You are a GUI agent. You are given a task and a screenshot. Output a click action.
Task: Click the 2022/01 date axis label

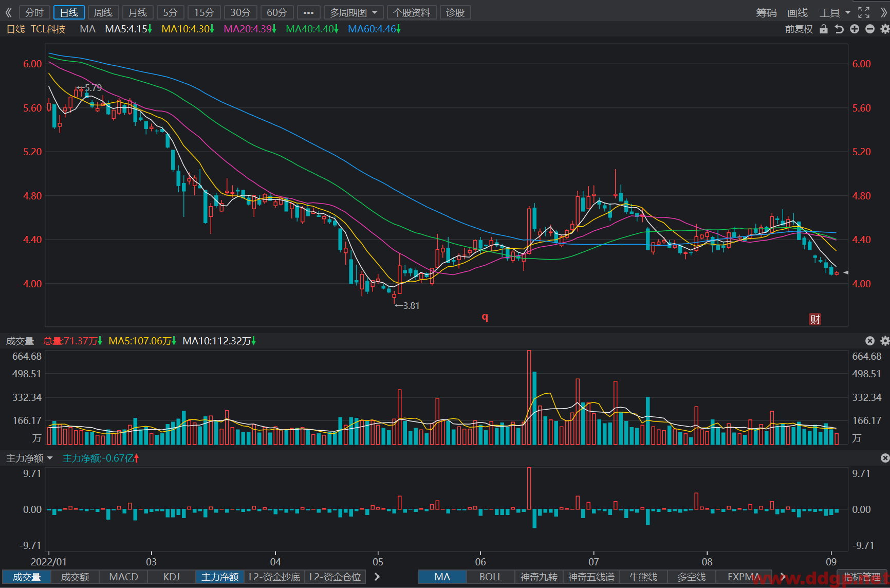[x=49, y=562]
